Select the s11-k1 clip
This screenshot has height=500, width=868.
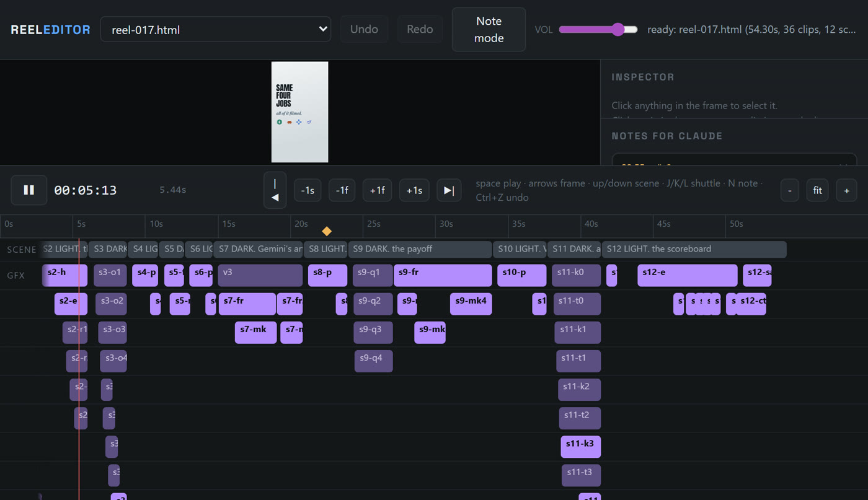[x=578, y=333]
